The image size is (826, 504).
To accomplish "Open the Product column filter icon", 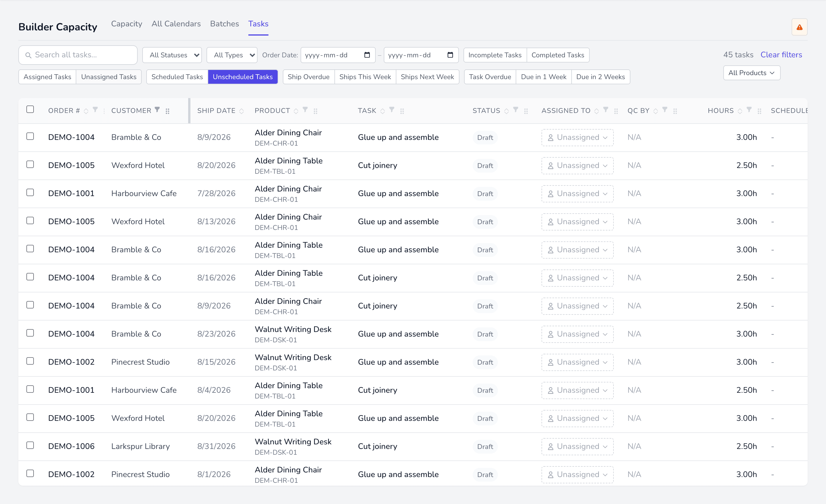I will pyautogui.click(x=305, y=110).
